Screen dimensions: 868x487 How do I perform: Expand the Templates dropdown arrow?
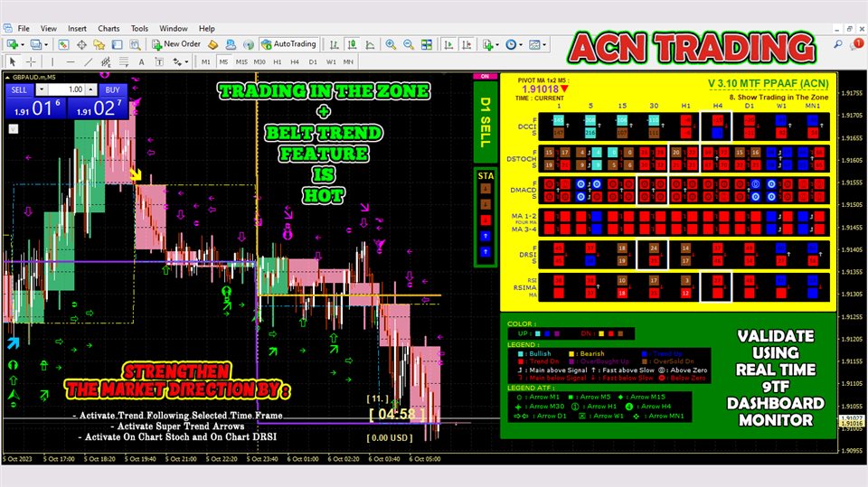pos(544,45)
